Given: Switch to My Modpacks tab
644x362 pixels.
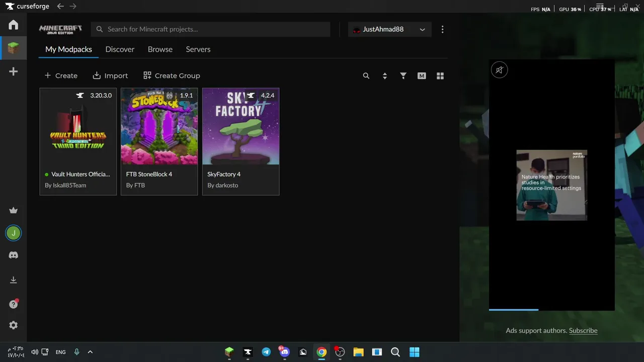Looking at the screenshot, I should [x=68, y=49].
